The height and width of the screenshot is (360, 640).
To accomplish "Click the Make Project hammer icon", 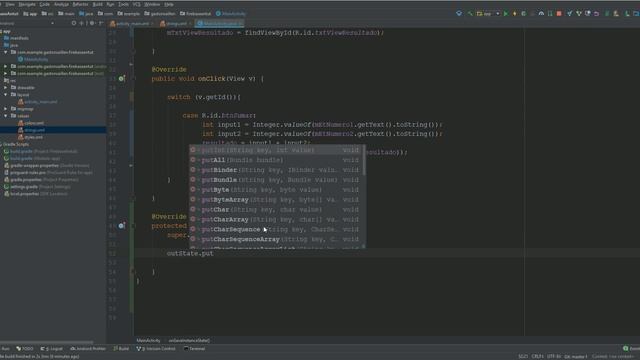I will coord(470,13).
